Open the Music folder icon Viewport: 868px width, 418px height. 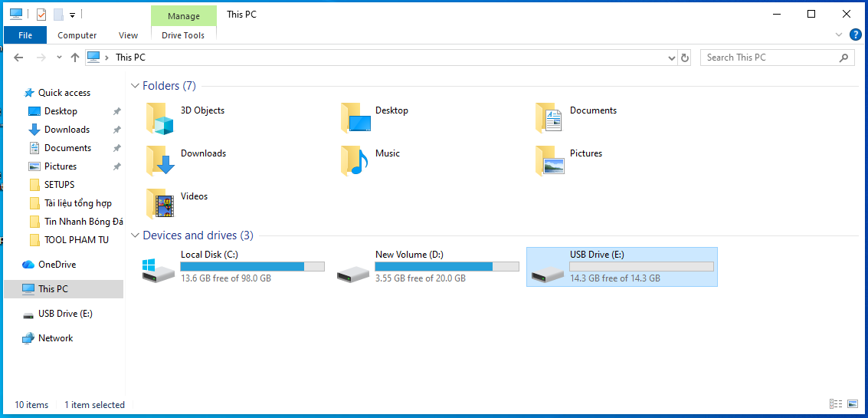click(355, 162)
